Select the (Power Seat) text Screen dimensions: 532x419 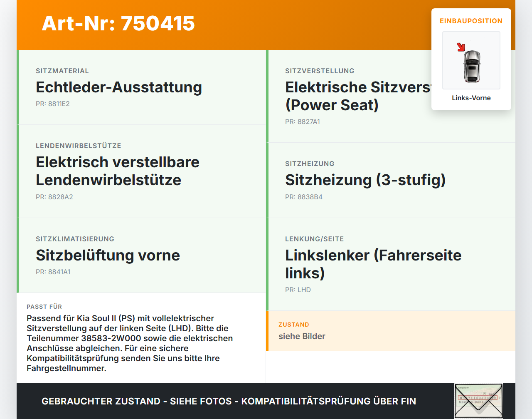click(332, 105)
